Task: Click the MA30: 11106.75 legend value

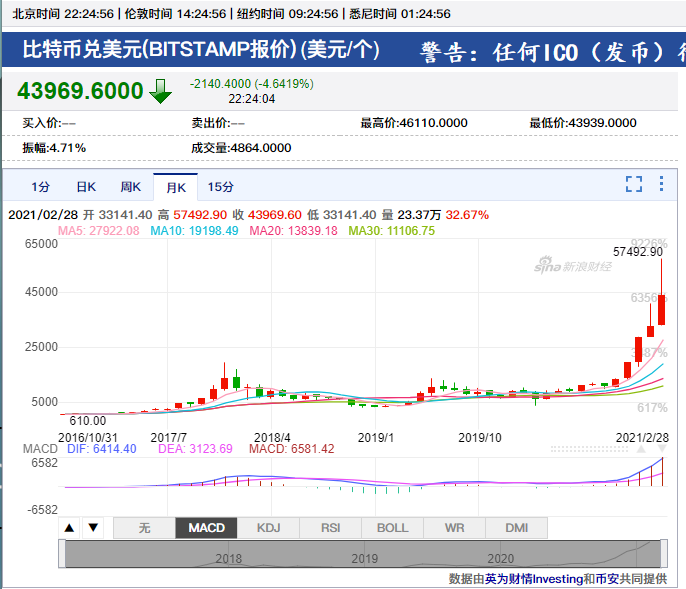Action: [392, 231]
